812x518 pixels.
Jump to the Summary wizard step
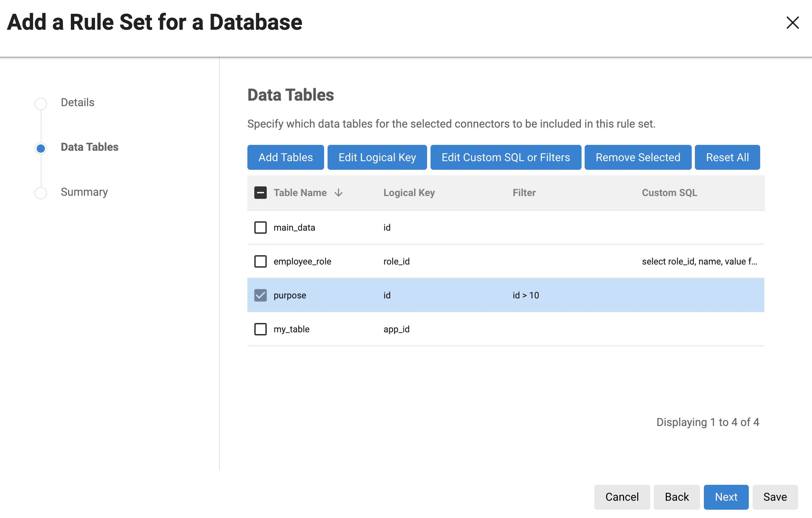[x=84, y=192]
